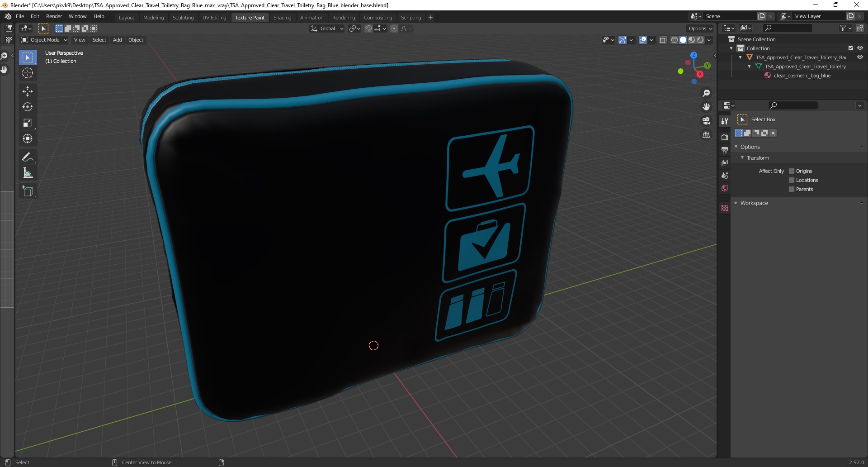The height and width of the screenshot is (467, 868).
Task: Open the Render properties tab
Action: point(725,137)
